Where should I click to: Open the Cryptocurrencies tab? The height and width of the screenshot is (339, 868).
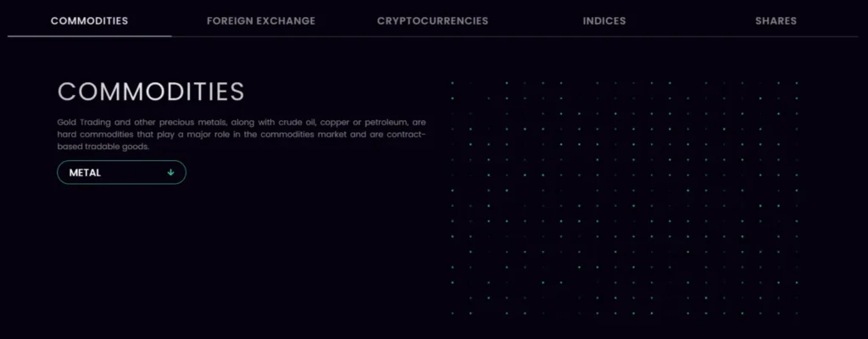tap(432, 20)
